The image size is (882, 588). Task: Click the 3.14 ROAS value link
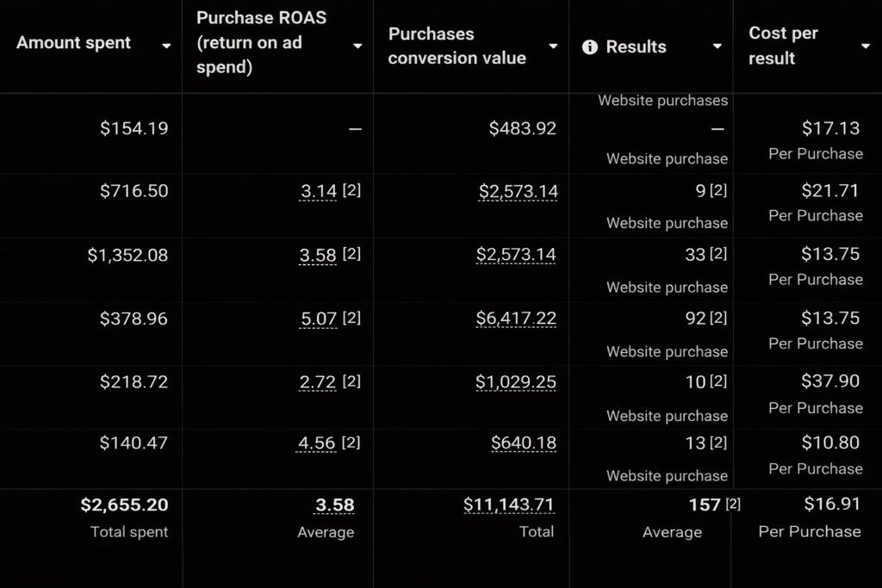(x=318, y=191)
